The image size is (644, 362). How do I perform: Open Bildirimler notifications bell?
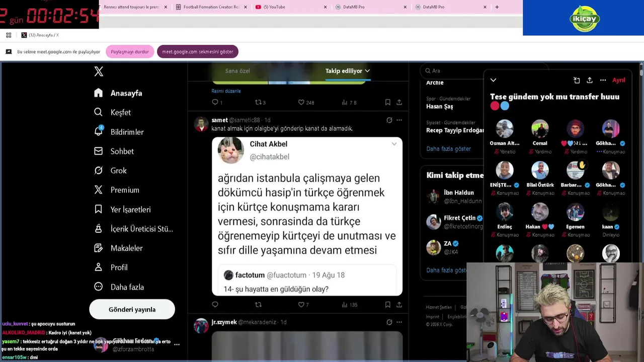coord(119,132)
